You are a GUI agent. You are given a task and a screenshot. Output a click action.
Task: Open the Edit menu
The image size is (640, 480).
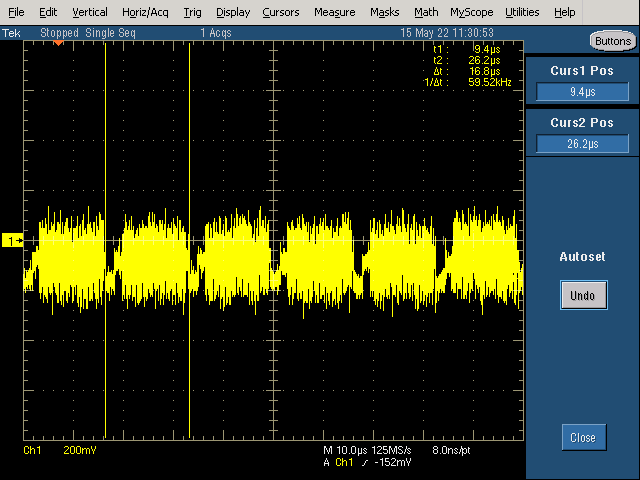pos(48,12)
